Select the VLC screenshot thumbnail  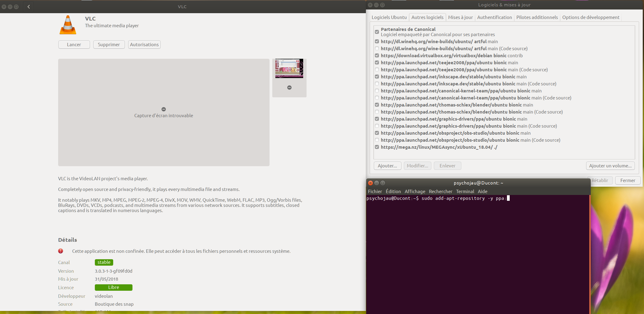pyautogui.click(x=289, y=68)
